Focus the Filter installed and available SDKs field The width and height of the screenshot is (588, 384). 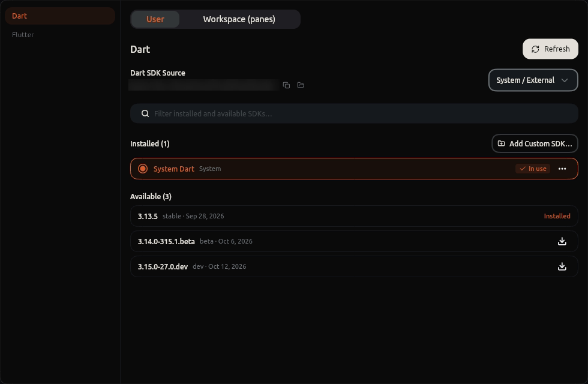pyautogui.click(x=354, y=113)
